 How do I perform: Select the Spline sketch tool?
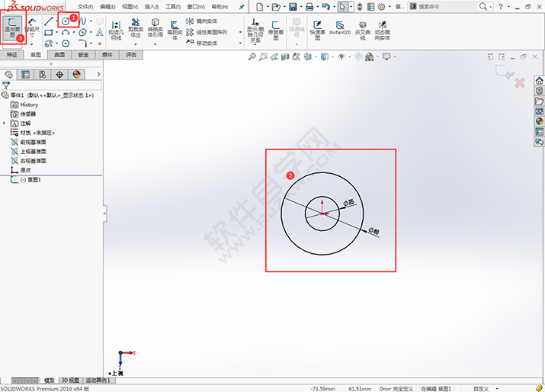83,21
